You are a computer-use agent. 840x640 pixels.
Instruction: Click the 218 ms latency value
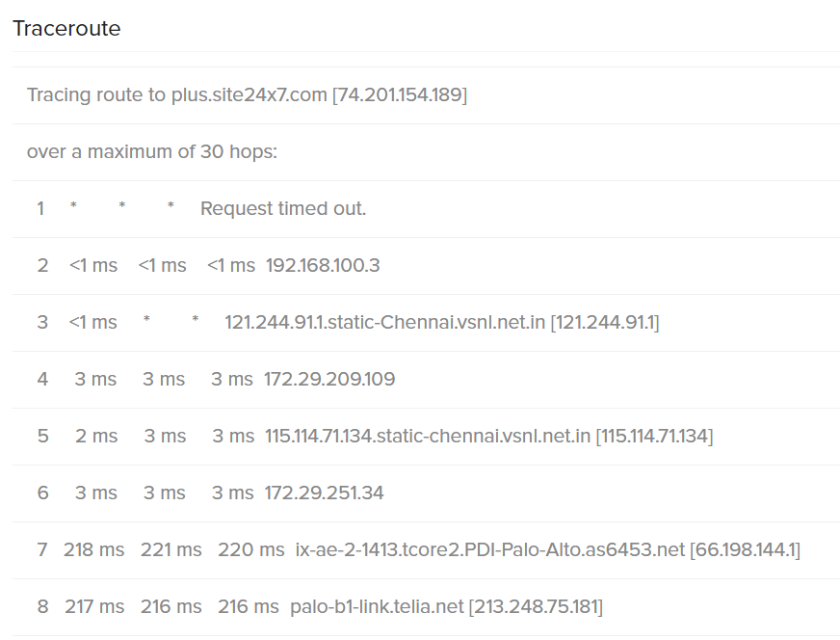94,549
